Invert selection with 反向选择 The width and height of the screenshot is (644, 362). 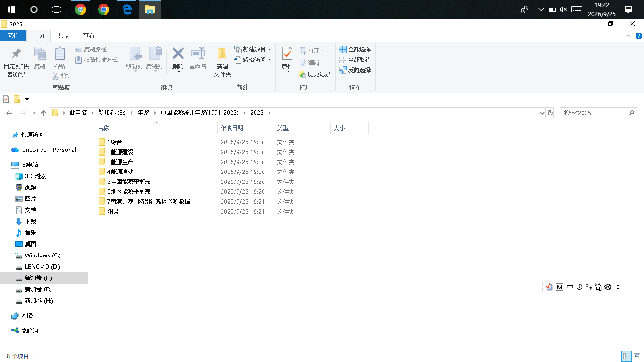(x=355, y=70)
